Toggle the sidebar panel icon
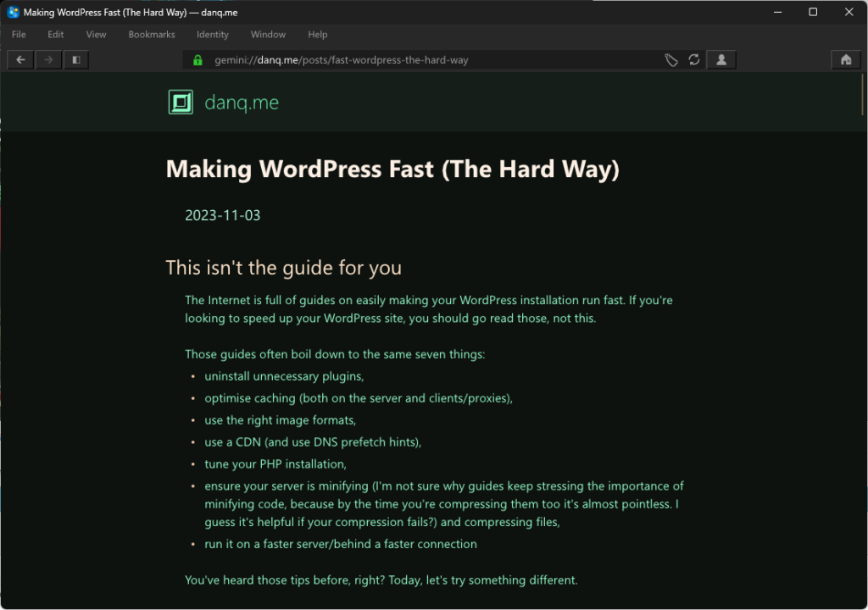 (75, 59)
